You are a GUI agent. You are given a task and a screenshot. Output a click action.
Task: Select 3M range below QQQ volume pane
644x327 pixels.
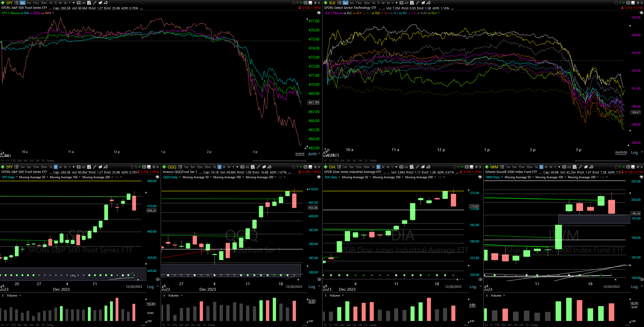(x=187, y=325)
